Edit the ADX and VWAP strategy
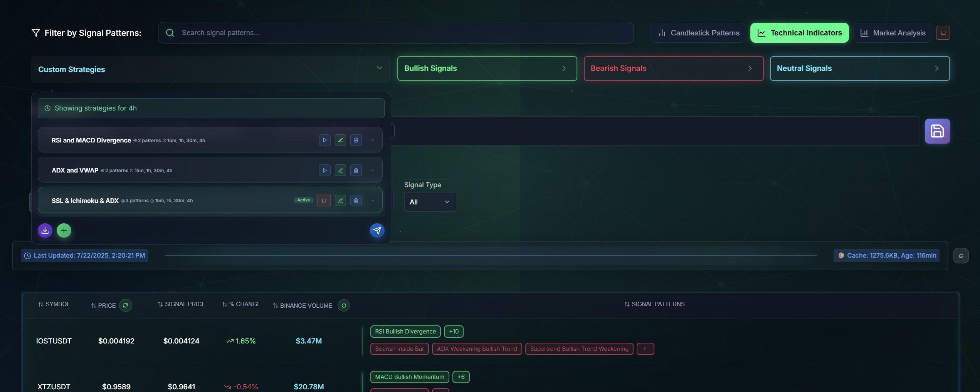The height and width of the screenshot is (392, 980). point(340,170)
